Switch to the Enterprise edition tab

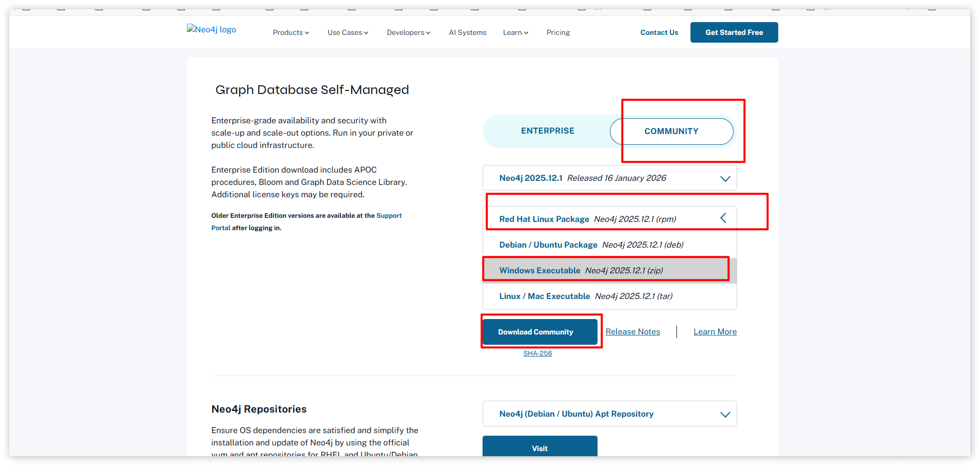tap(548, 131)
